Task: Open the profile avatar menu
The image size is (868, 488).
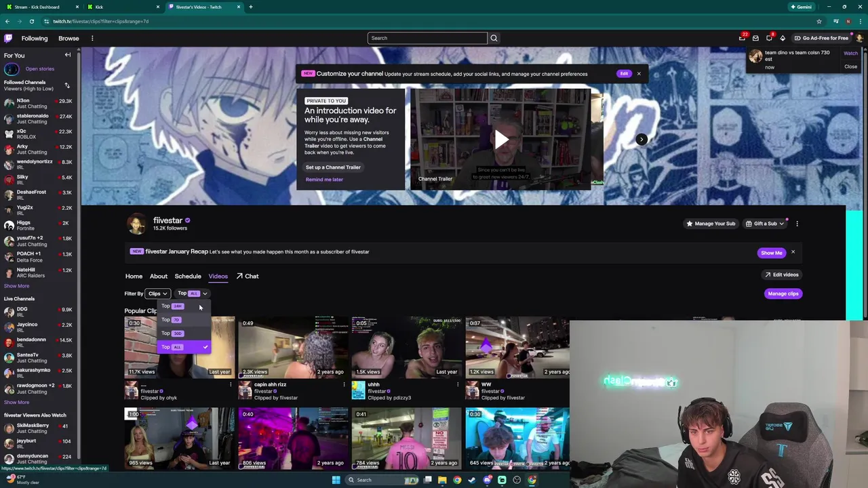Action: (x=859, y=38)
